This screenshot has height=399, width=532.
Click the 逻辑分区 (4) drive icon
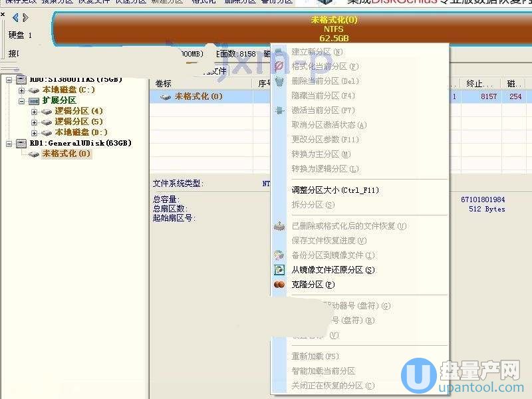click(x=46, y=112)
